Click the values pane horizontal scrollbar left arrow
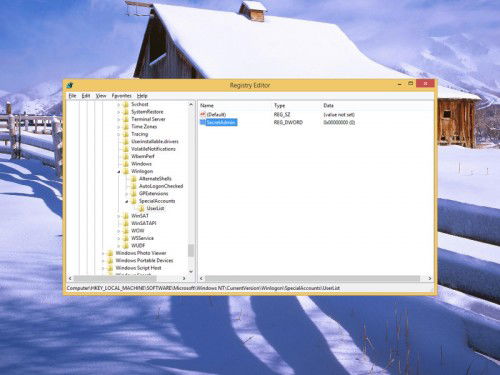This screenshot has width=500, height=375. (201, 278)
